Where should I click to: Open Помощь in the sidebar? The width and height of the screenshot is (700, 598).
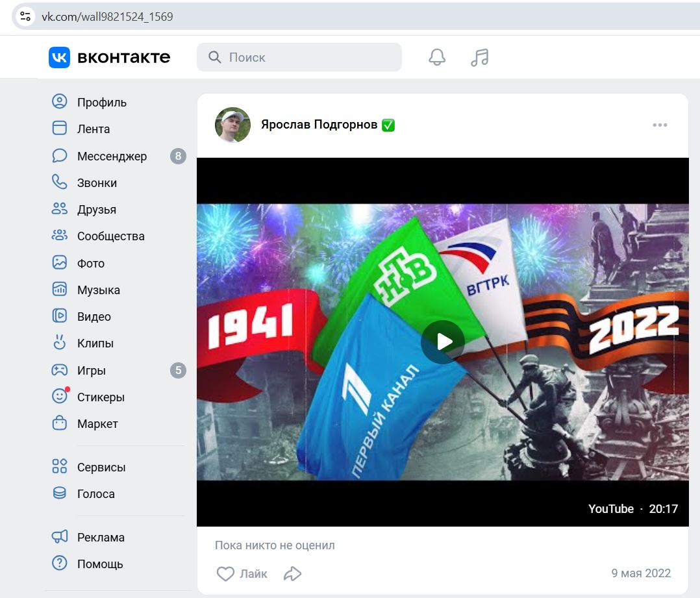point(99,564)
